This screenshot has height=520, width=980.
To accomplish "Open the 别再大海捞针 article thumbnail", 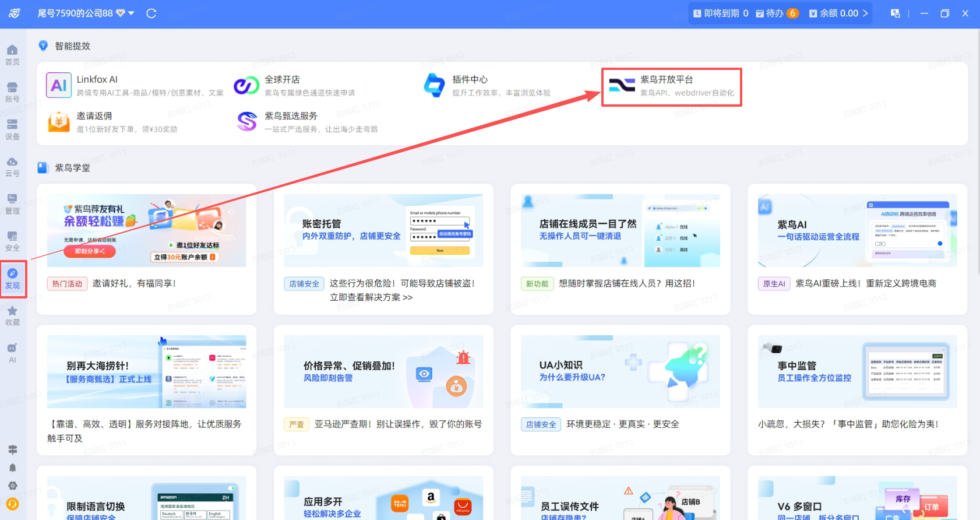I will click(147, 371).
